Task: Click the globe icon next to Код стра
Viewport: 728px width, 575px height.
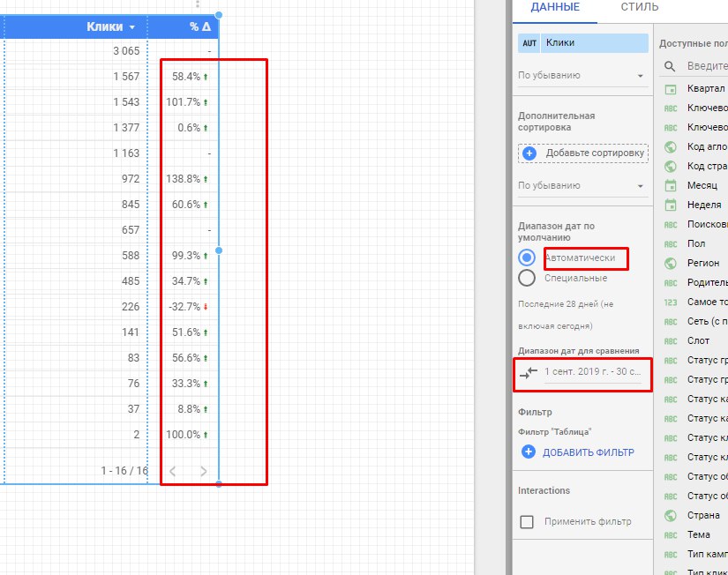Action: click(671, 166)
